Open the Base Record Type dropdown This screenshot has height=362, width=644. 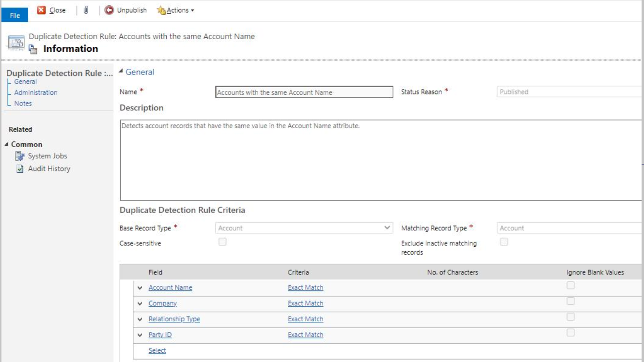coord(304,228)
